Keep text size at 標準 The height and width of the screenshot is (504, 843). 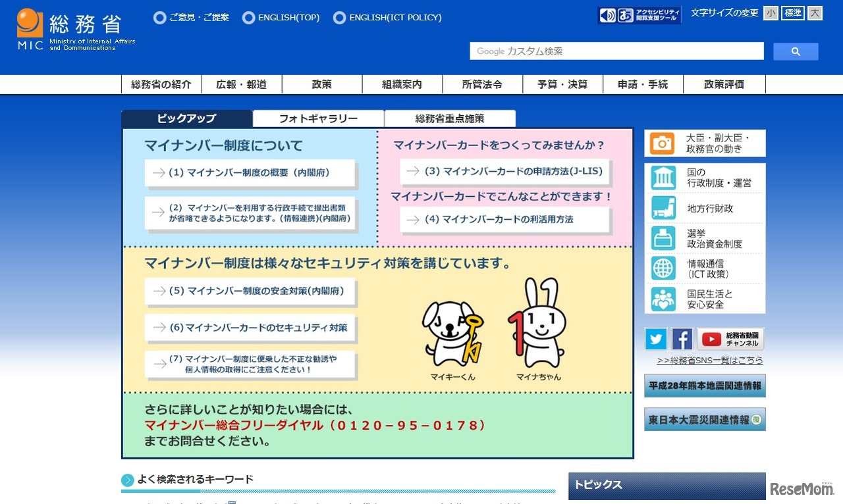pyautogui.click(x=792, y=13)
